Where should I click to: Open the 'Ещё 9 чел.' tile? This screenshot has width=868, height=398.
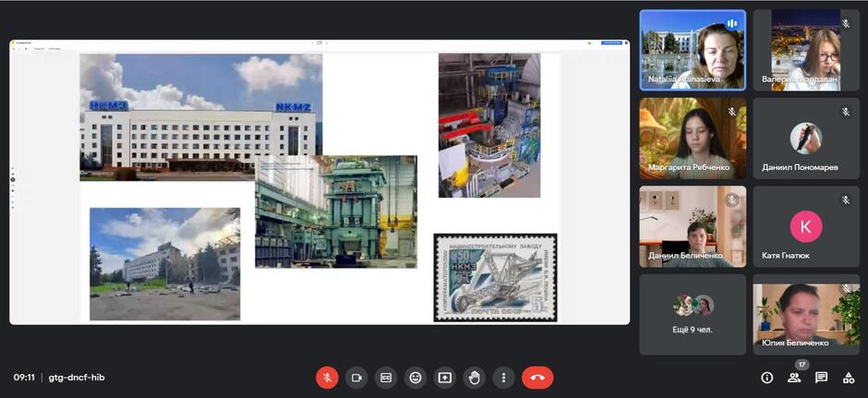coord(693,314)
